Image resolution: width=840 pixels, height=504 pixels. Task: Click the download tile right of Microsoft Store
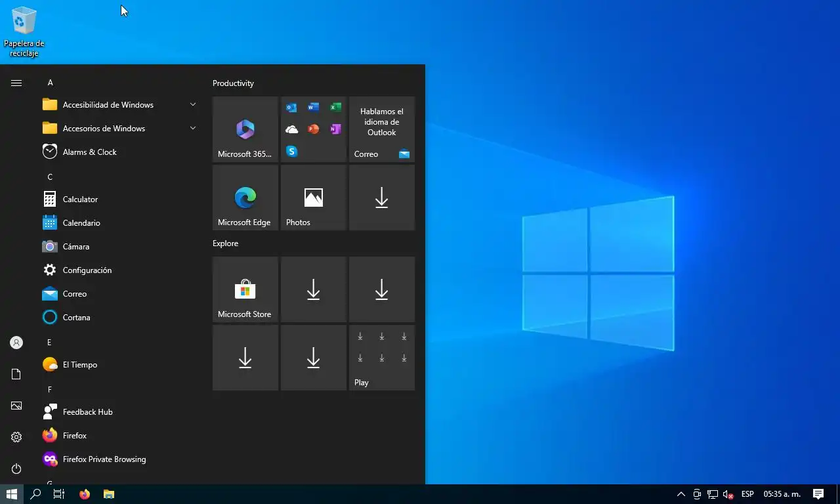314,289
